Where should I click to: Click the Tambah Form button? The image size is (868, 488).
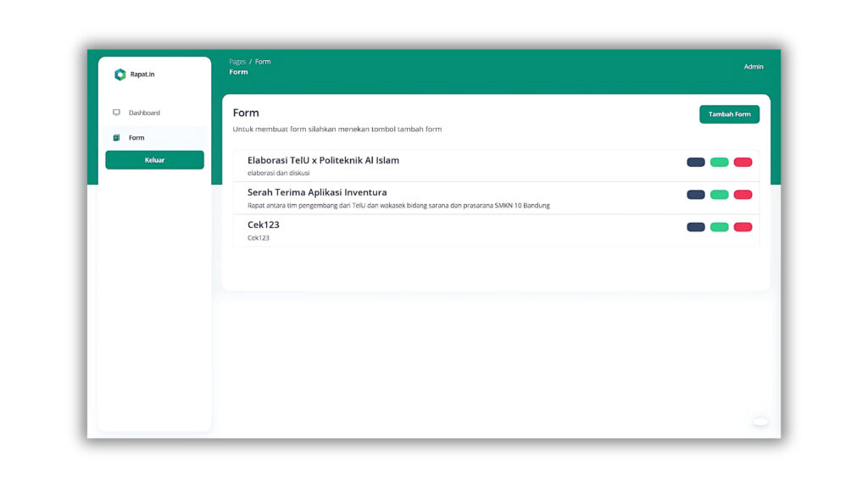pyautogui.click(x=729, y=114)
